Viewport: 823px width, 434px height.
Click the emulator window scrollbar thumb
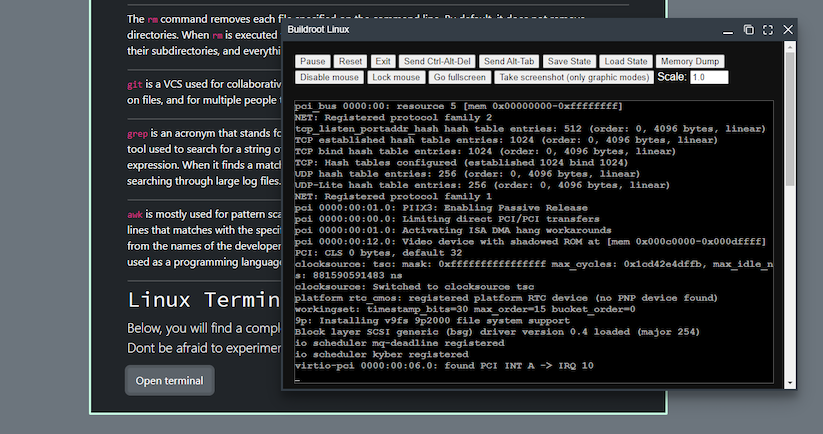tap(790, 118)
